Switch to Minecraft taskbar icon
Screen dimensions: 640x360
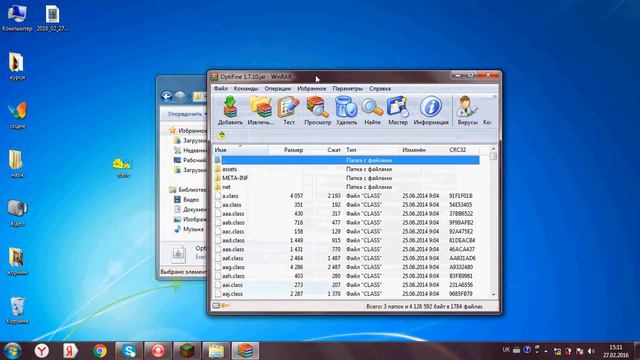click(187, 351)
